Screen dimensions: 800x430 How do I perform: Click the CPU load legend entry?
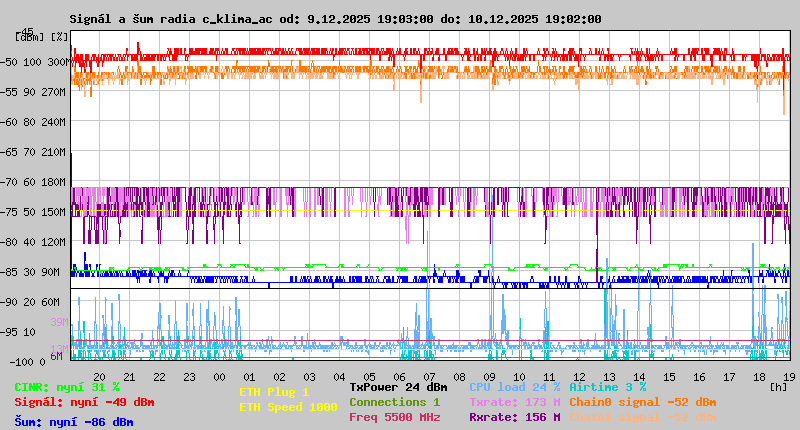514,387
